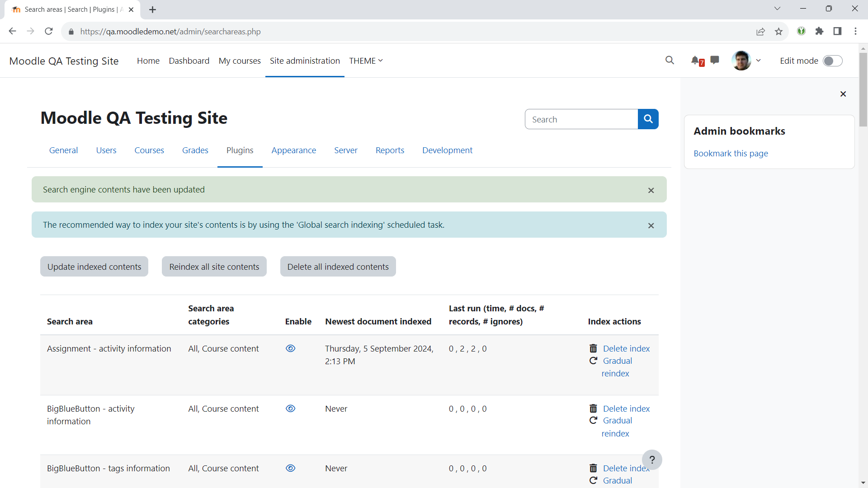The image size is (868, 488).
Task: Click Moodle QA Testing Site navbar brand
Action: (64, 61)
